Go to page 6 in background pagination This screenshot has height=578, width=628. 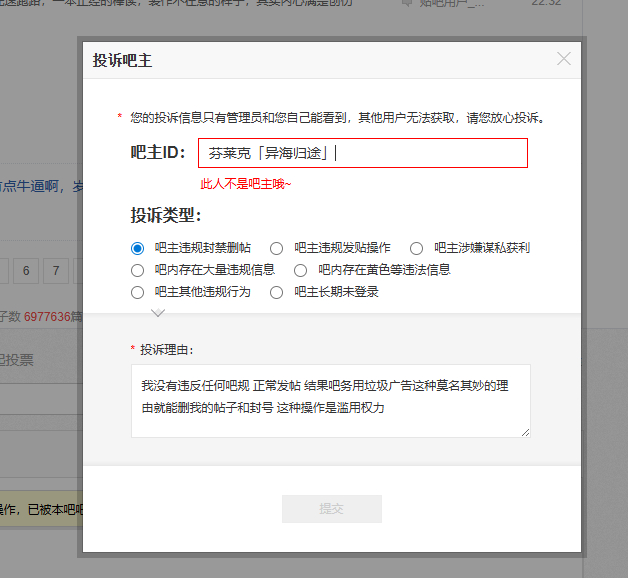click(x=26, y=271)
